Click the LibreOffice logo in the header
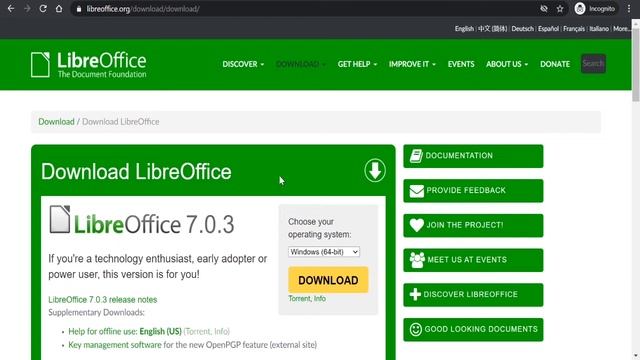640x360 pixels. (89, 64)
